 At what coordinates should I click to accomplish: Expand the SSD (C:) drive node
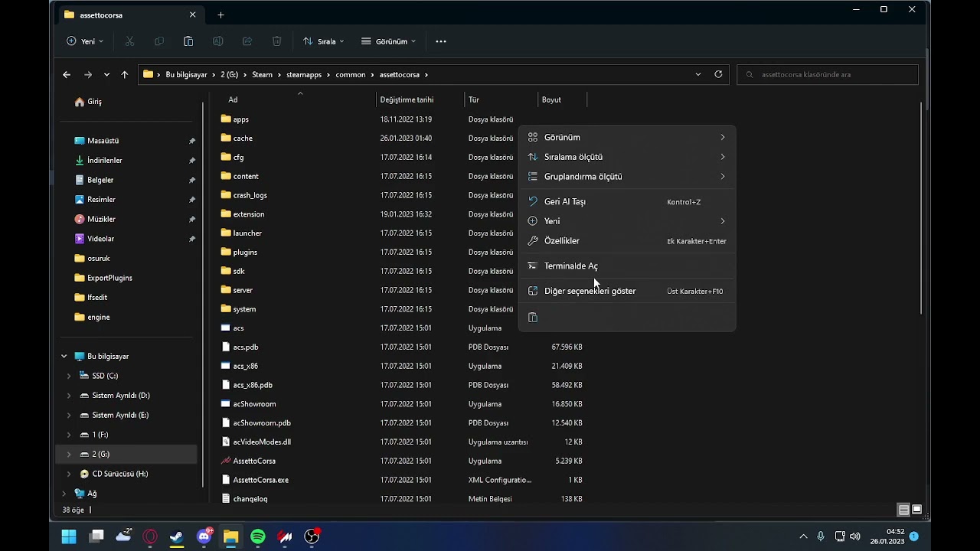click(69, 376)
